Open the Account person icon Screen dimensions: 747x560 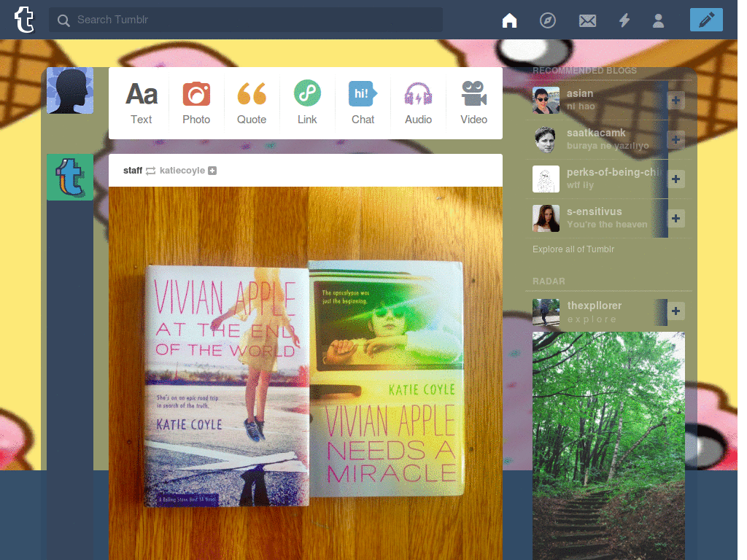click(x=658, y=20)
